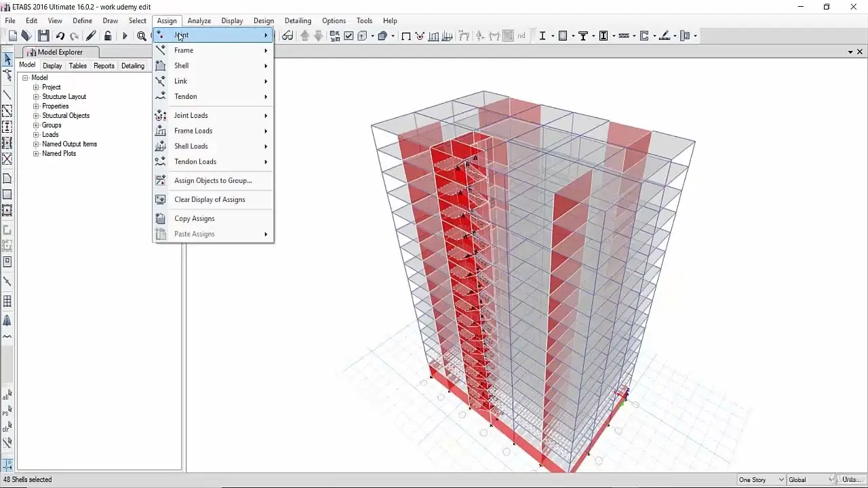Screen dimensions: 868x488
Task: Click the Move Down in List arrow
Action: [x=318, y=36]
